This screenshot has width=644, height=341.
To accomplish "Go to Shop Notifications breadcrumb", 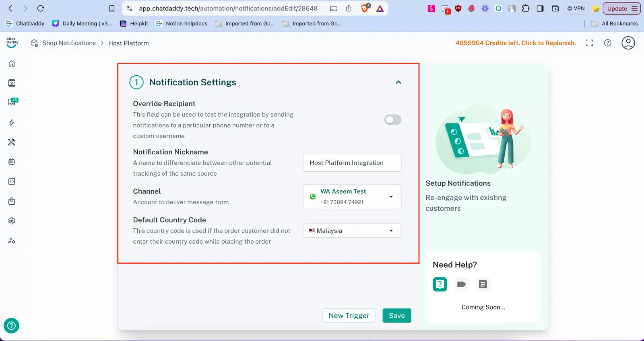I will pyautogui.click(x=69, y=43).
